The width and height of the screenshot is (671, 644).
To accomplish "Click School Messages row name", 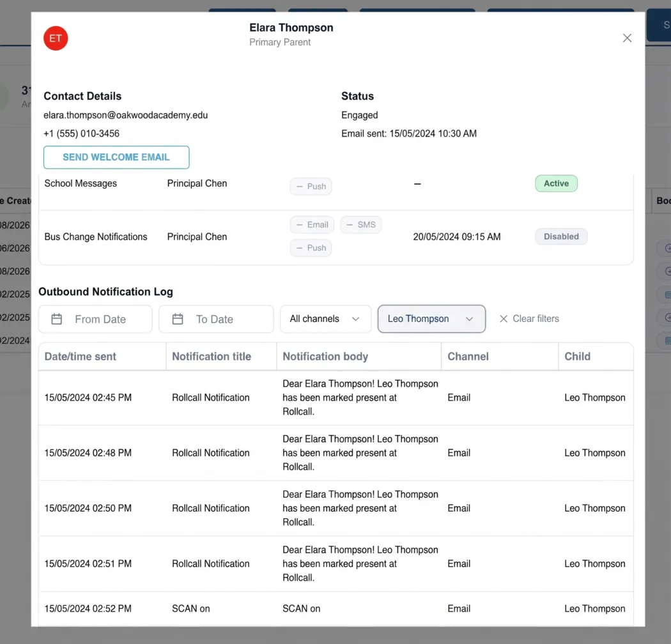I will (x=81, y=183).
